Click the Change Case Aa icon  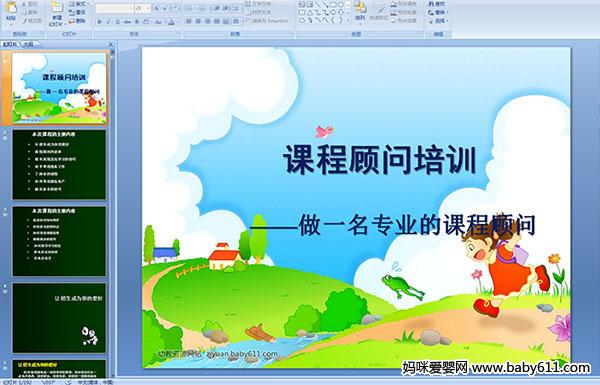click(x=158, y=22)
